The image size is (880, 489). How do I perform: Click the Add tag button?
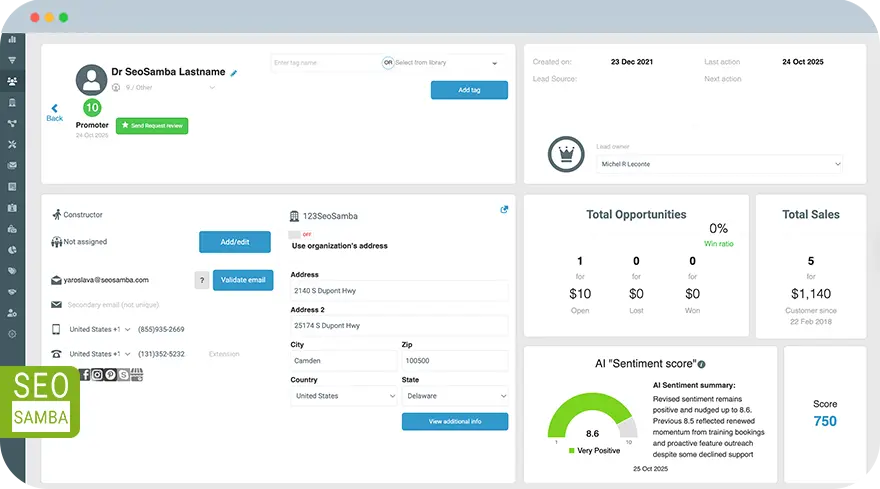point(469,90)
